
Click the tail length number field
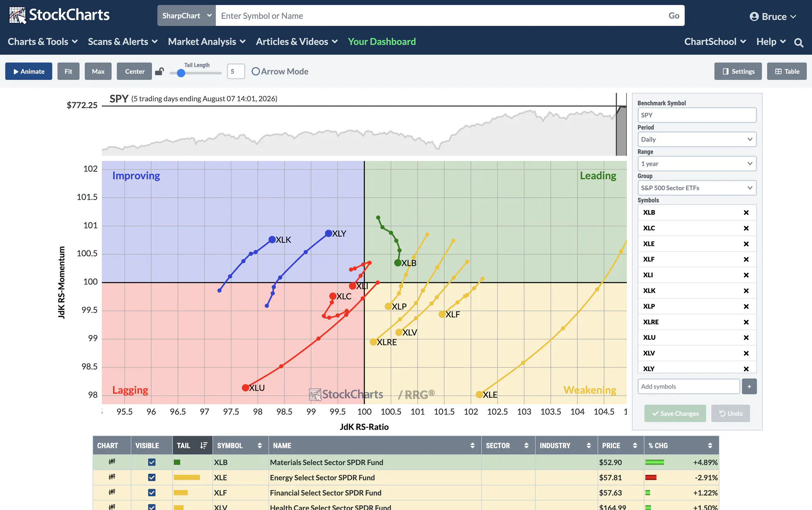point(236,71)
